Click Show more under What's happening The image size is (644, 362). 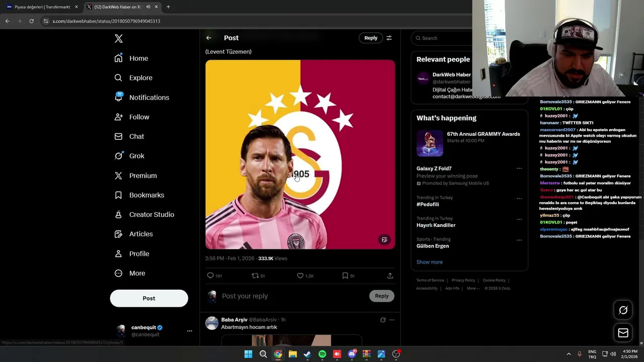click(x=429, y=262)
